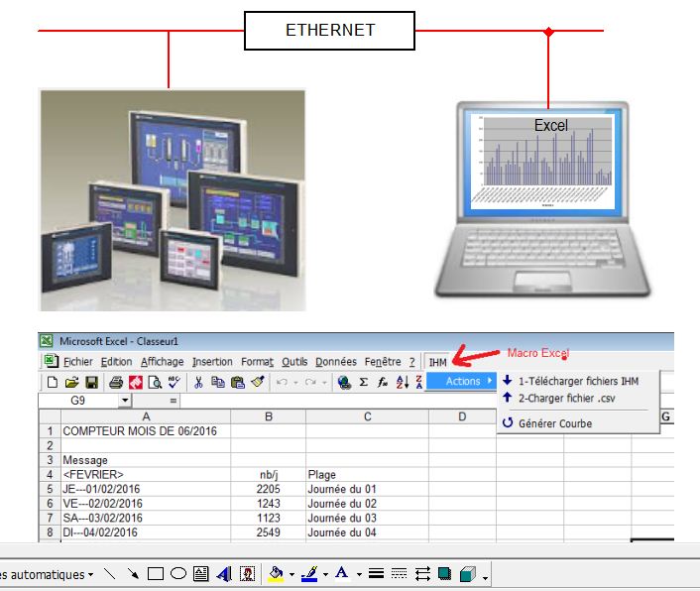Insert a Text Box from drawing toolbar
The image size is (700, 591).
click(201, 573)
